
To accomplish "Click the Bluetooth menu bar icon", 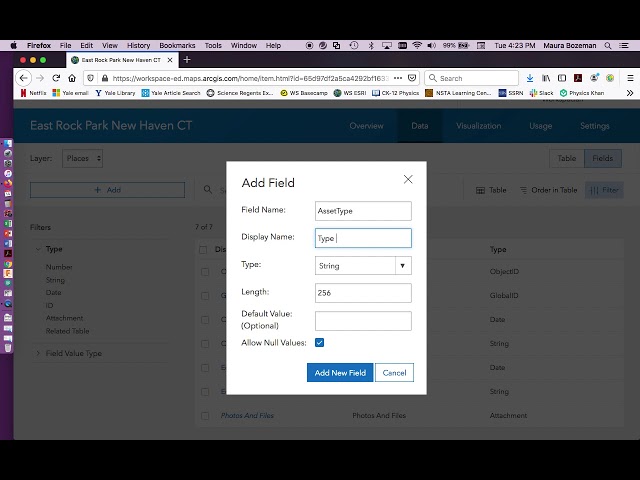I will pyautogui.click(x=371, y=45).
